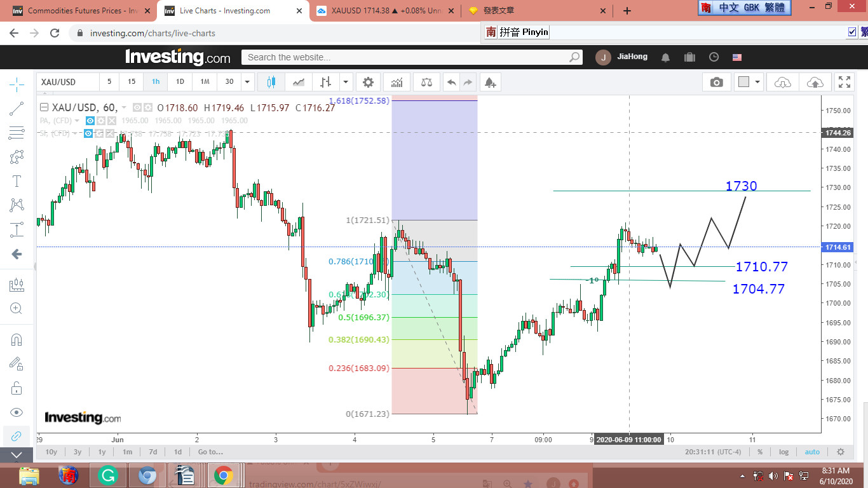Load a saved chart layout
This screenshot has width=868, height=488.
[x=783, y=82]
